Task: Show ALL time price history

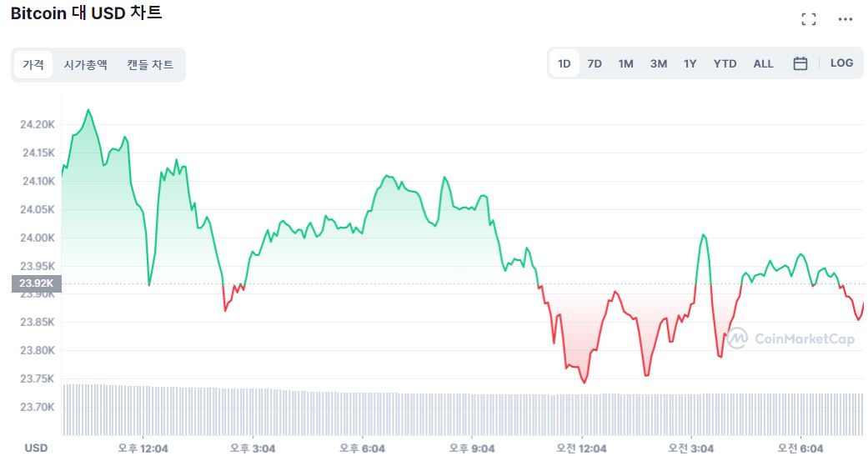Action: [763, 63]
